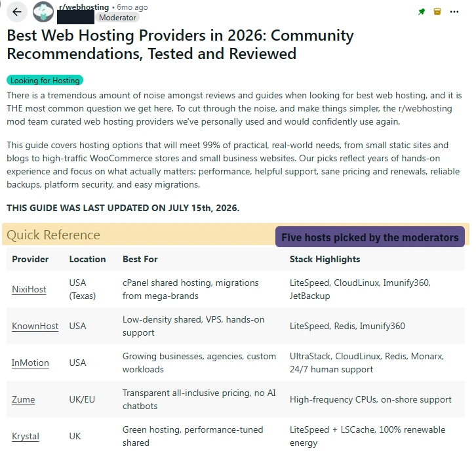The image size is (476, 455).
Task: Click the 'Transparent all-inclusive pricing' cell
Action: pos(199,399)
